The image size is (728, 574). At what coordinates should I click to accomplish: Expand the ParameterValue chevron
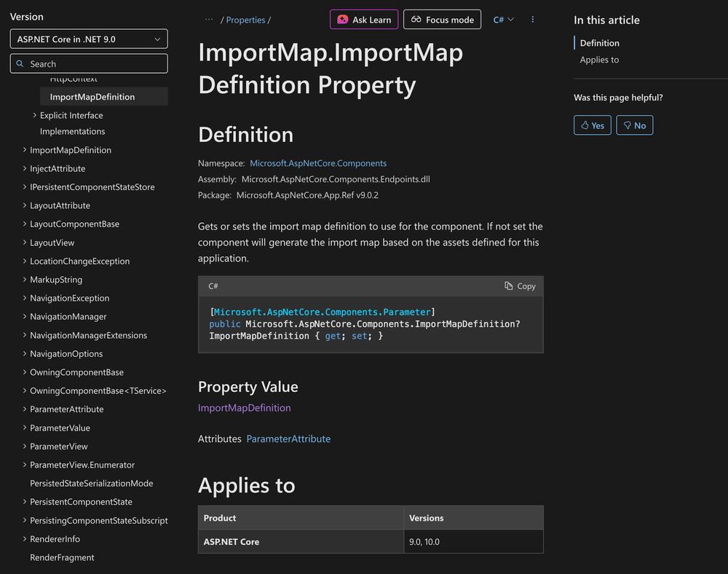pos(25,428)
